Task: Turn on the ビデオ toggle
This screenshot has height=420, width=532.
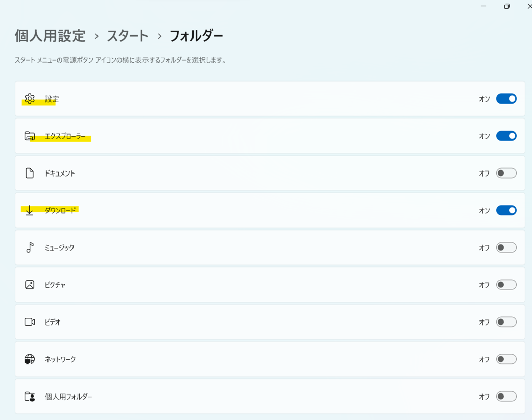Action: (x=506, y=322)
